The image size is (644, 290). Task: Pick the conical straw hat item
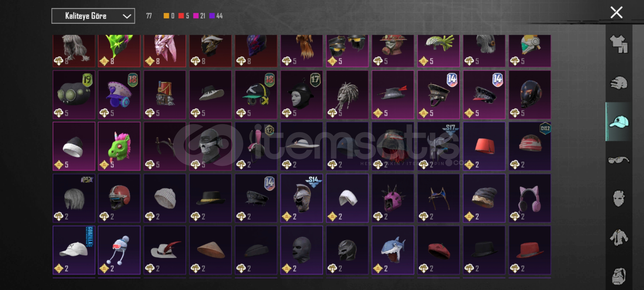[x=210, y=250]
